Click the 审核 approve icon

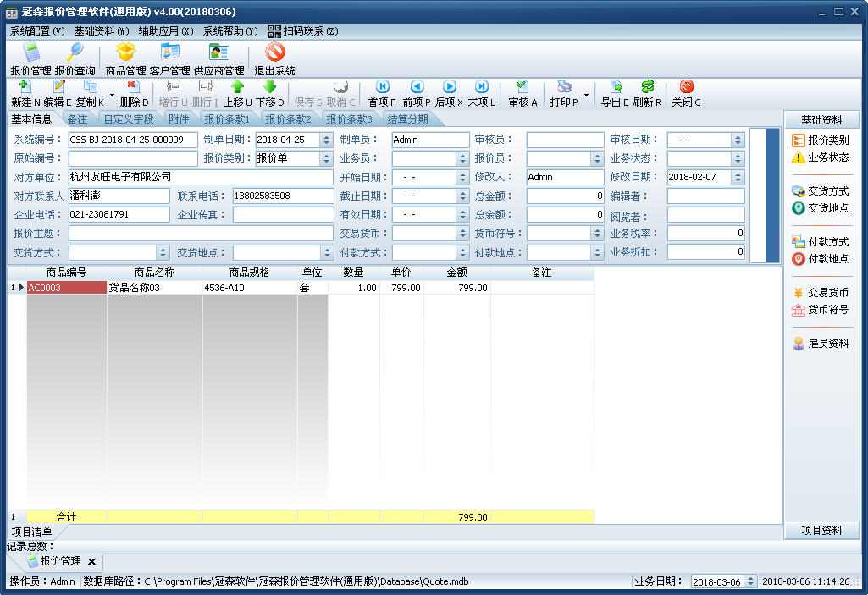click(522, 94)
